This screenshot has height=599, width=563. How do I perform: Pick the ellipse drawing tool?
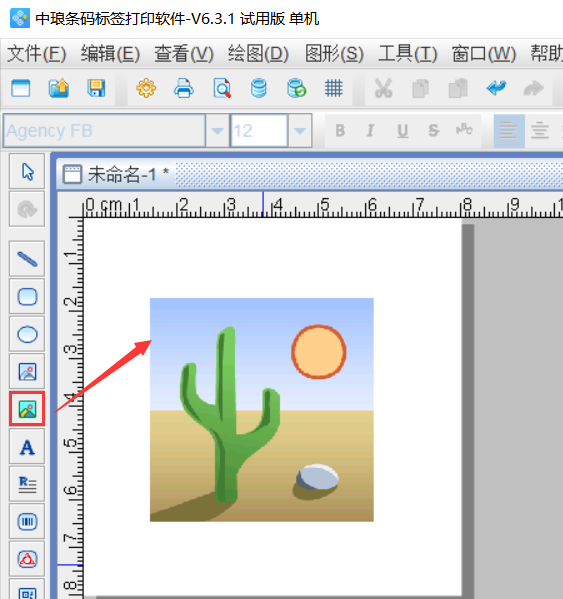point(27,334)
